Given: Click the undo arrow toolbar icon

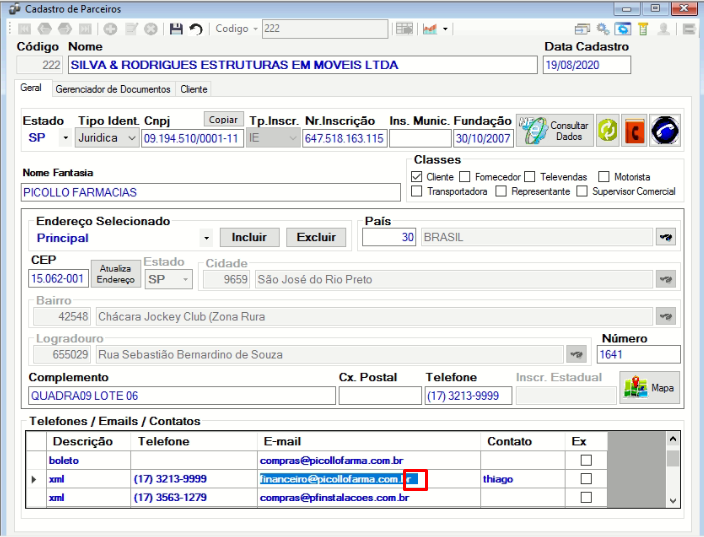Looking at the screenshot, I should [x=196, y=29].
